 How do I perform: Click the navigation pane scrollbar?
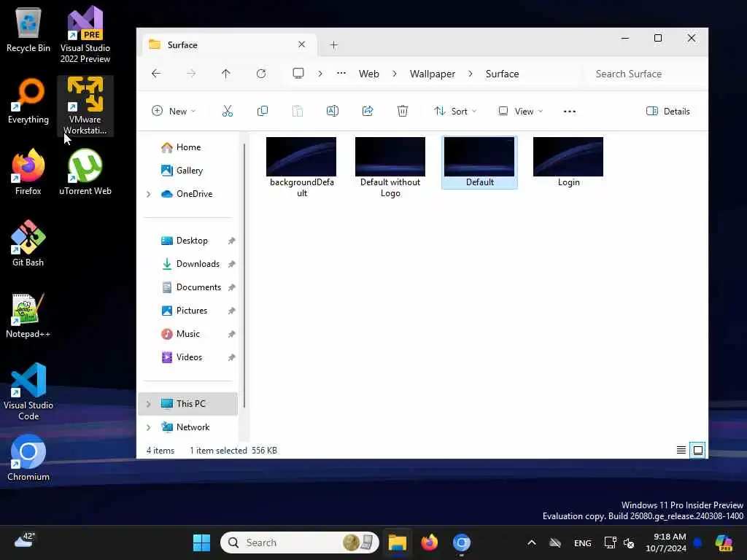[x=244, y=276]
